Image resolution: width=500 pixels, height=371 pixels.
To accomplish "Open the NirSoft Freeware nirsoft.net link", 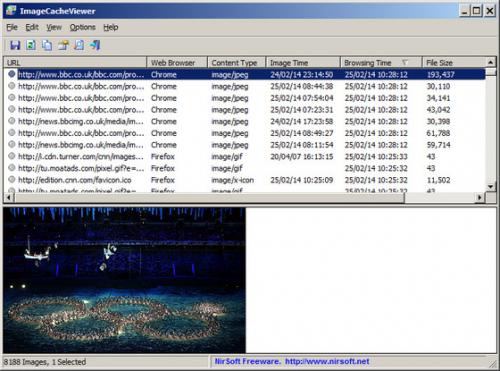I will coord(292,361).
